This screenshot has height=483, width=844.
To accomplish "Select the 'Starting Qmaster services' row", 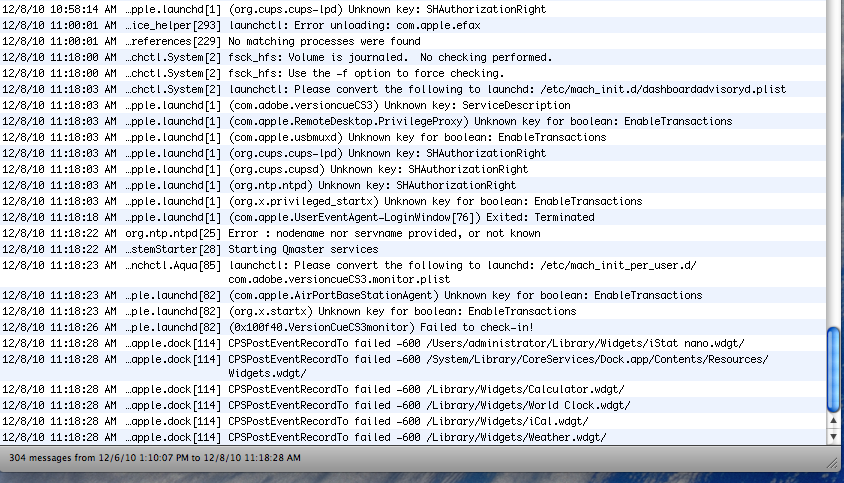I will coord(413,249).
